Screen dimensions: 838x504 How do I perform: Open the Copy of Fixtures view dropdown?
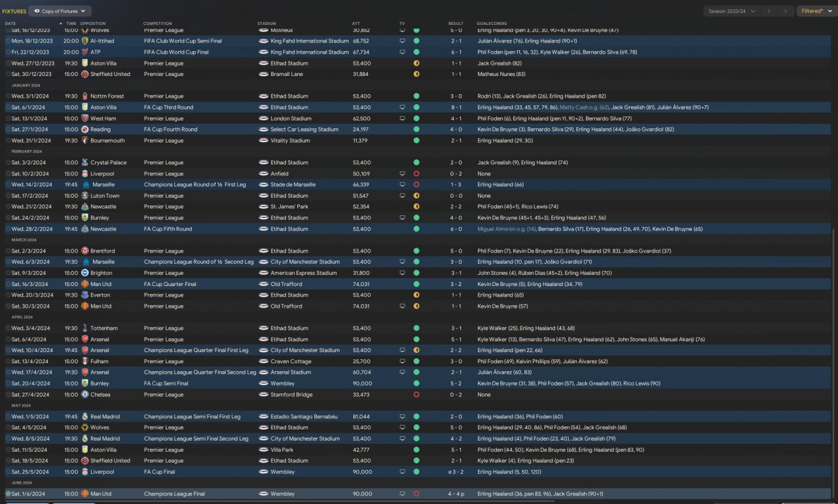(x=60, y=11)
